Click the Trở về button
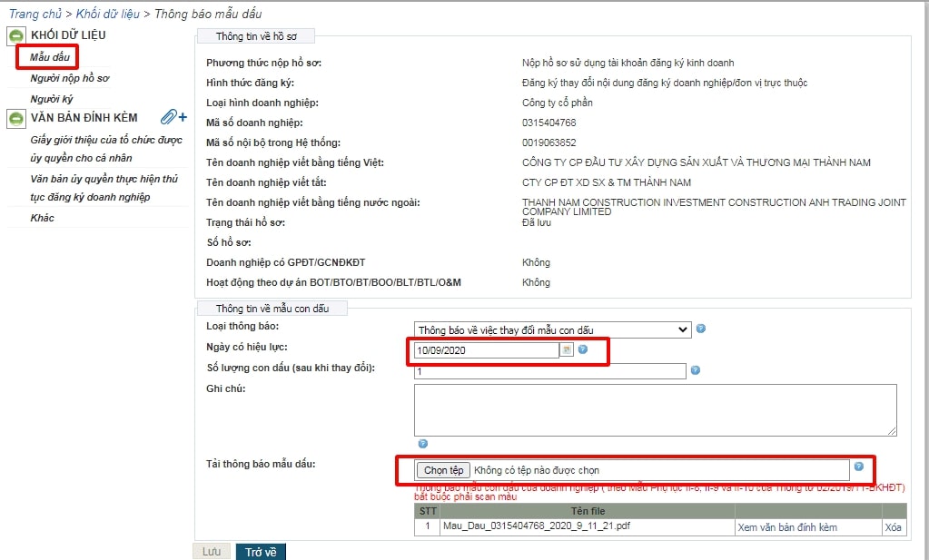 click(260, 551)
